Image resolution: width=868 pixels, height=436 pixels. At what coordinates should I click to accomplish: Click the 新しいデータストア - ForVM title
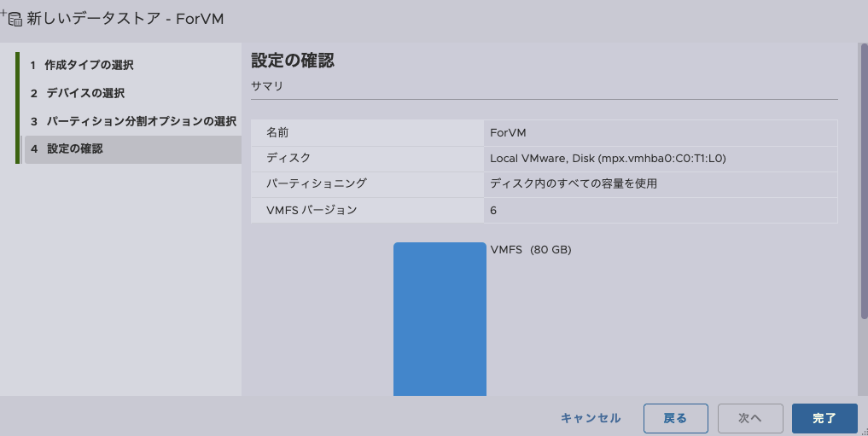click(125, 19)
